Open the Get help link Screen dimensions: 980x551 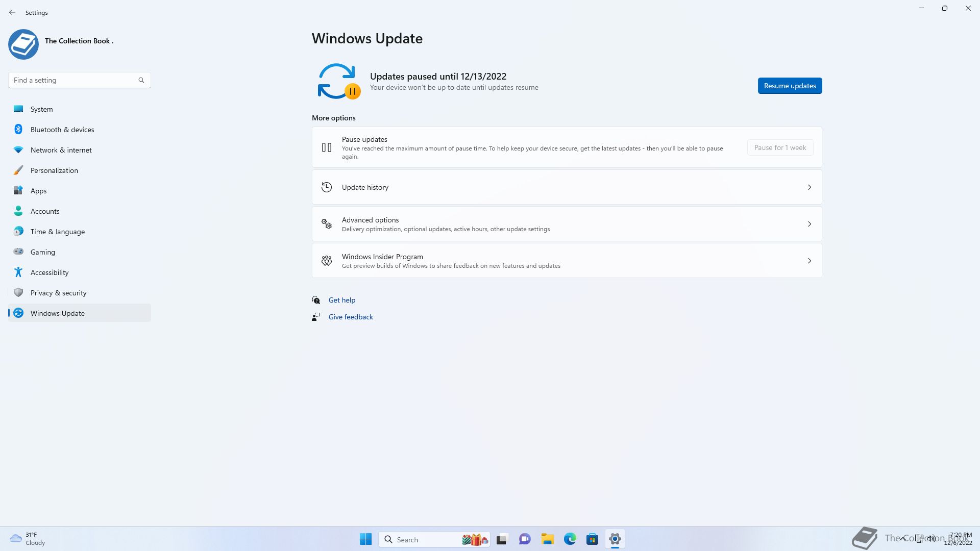pos(341,300)
